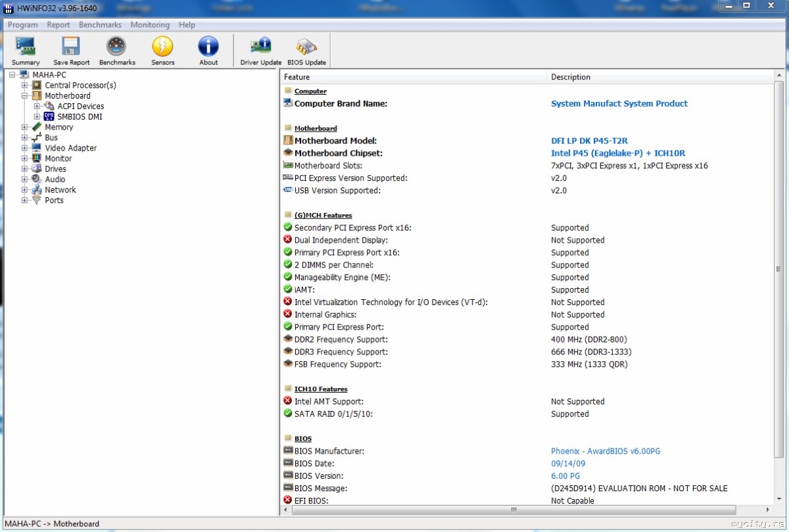The height and width of the screenshot is (532, 789).
Task: Expand the ACPI Devices subnode
Action: (x=37, y=107)
